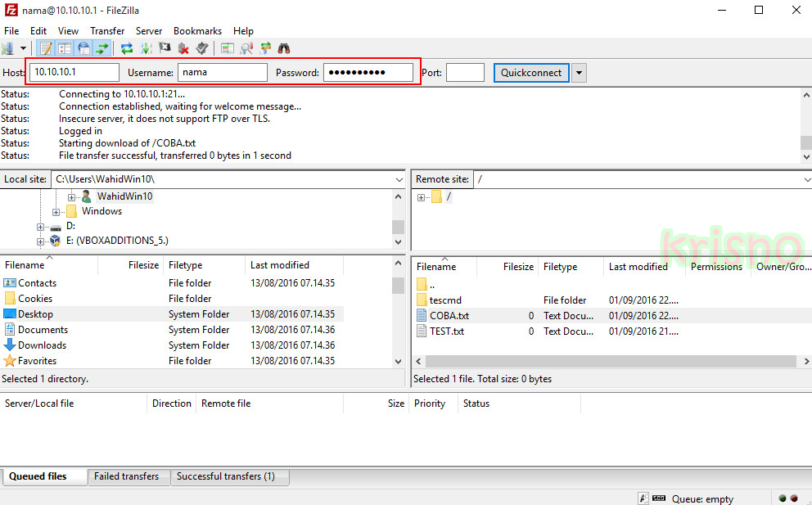Open the File menu
Image resolution: width=812 pixels, height=505 pixels.
[x=11, y=31]
